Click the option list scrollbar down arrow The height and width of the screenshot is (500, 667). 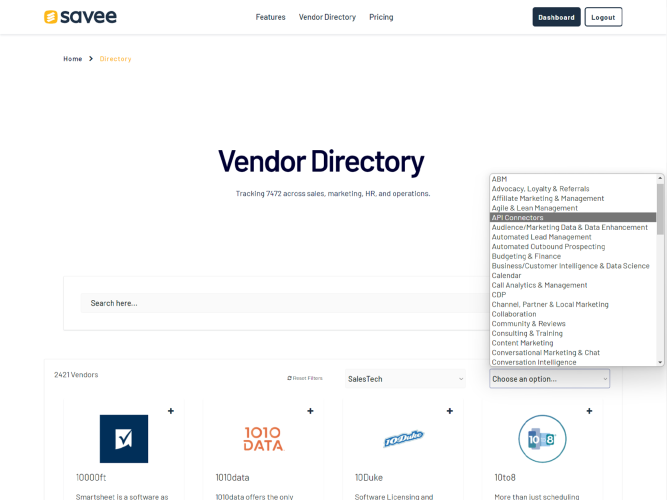(660, 362)
